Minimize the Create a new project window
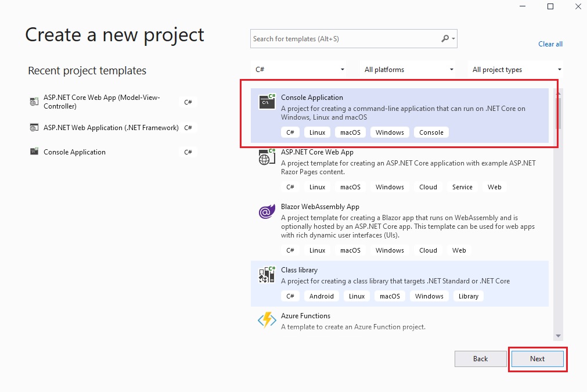 click(523, 6)
